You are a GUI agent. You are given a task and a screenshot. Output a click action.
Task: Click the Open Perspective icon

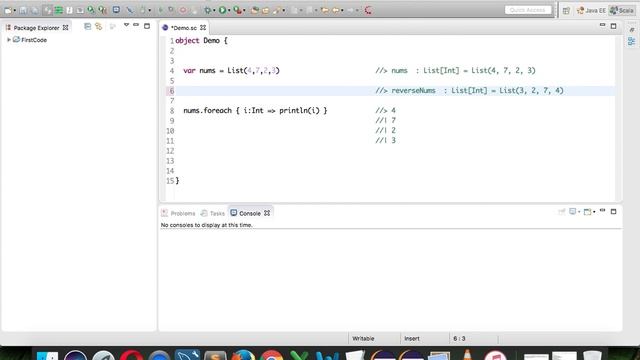point(566,11)
